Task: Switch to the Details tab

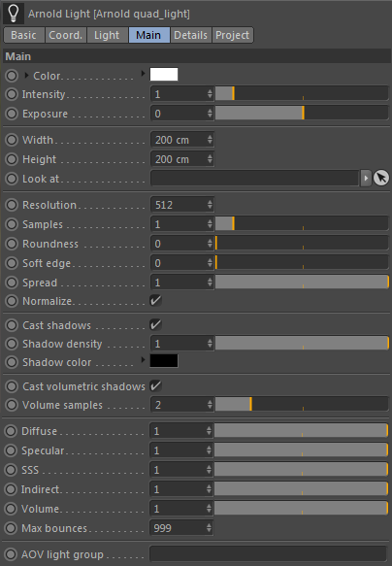Action: 191,35
